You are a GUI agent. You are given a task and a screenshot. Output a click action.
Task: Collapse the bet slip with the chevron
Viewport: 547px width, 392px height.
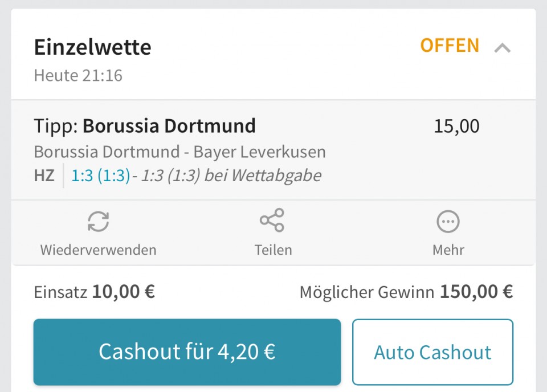(503, 48)
